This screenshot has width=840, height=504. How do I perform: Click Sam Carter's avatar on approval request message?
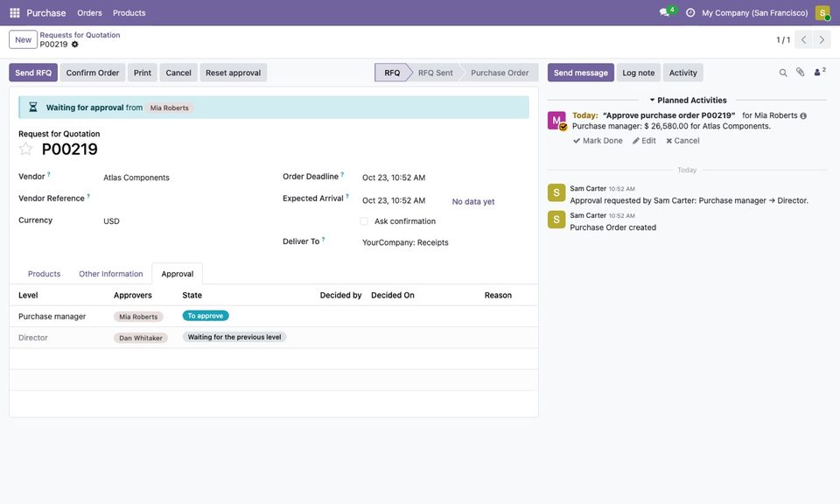click(x=556, y=192)
